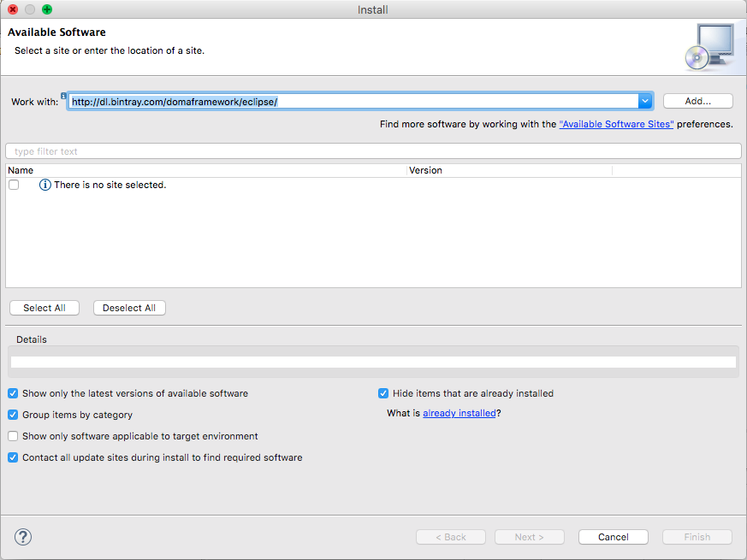Click the red close window button
Viewport: 747px width, 560px height.
(13, 9)
